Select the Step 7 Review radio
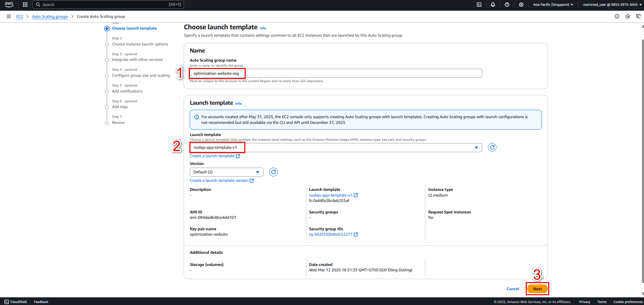Image resolution: width=644 pixels, height=305 pixels. (107, 123)
